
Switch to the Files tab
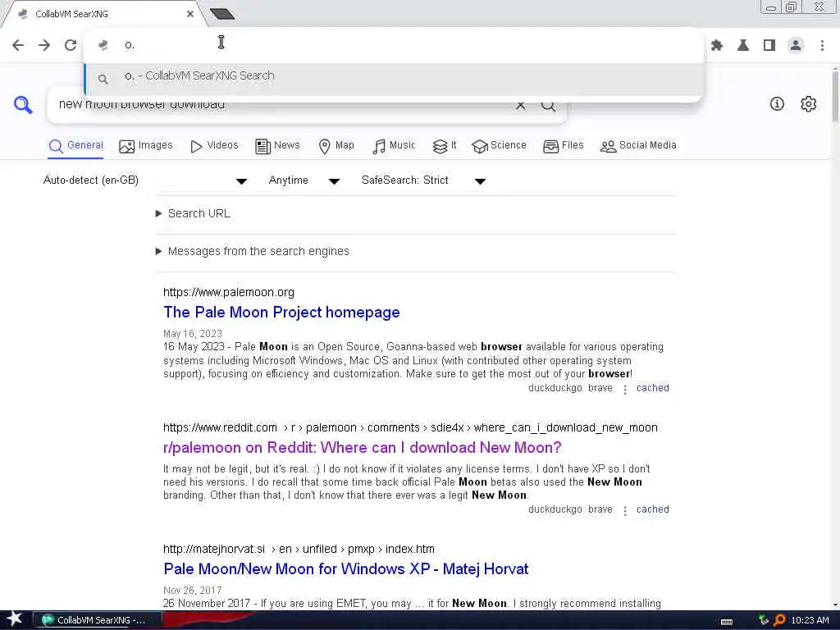point(563,146)
